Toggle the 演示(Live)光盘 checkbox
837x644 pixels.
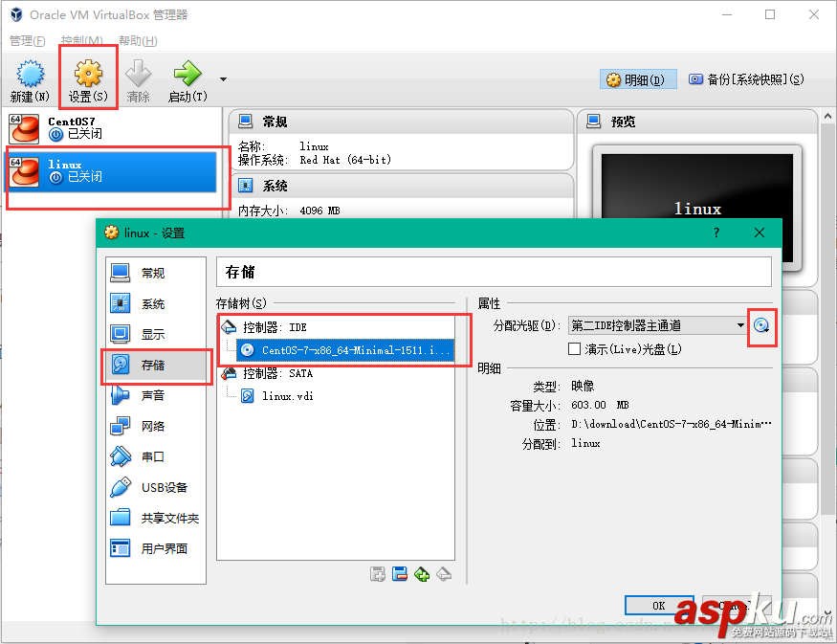[x=574, y=348]
